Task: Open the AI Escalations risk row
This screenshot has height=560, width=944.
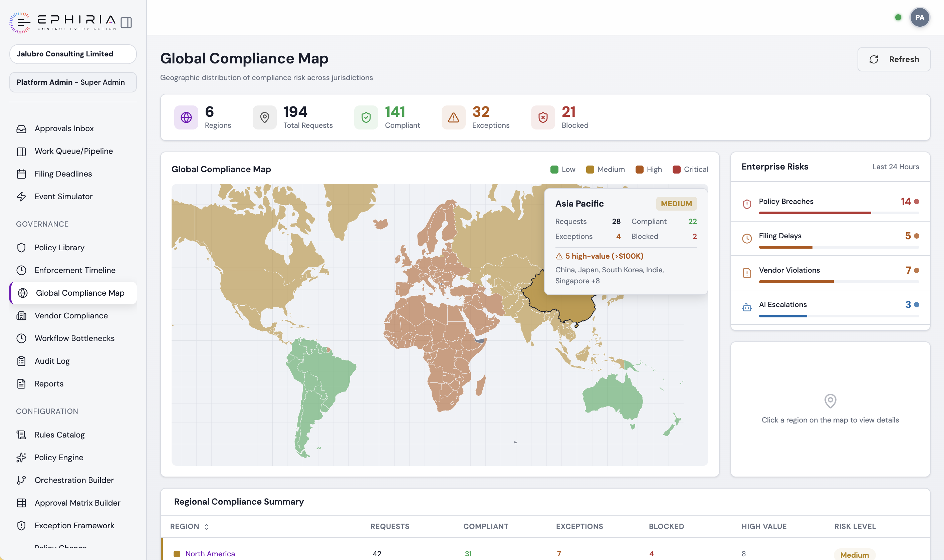Action: pyautogui.click(x=830, y=307)
